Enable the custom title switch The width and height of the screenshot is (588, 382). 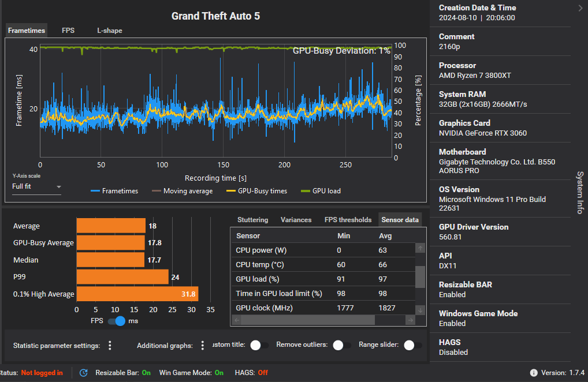pyautogui.click(x=259, y=345)
